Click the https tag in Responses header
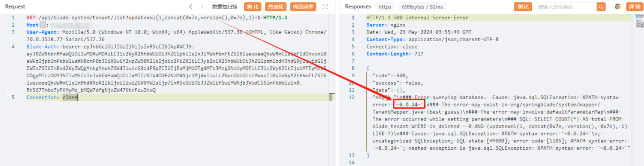 coord(385,7)
